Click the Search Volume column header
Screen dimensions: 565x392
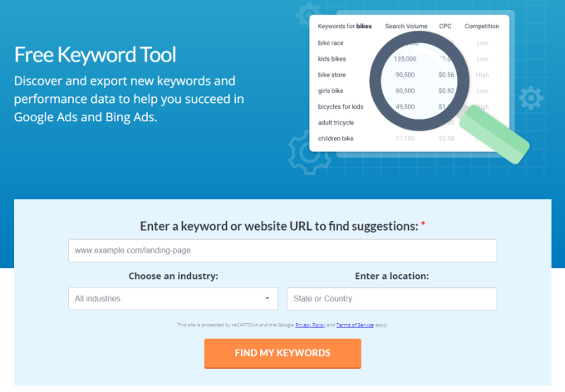406,26
